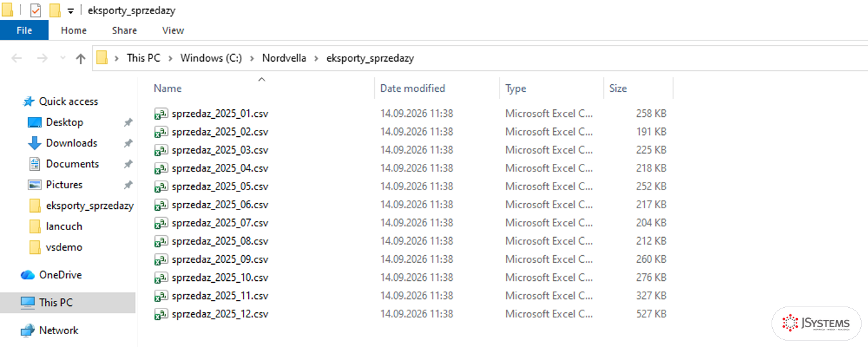Select Quick access in navigation pane
Viewport: 868px width, 347px height.
point(68,102)
